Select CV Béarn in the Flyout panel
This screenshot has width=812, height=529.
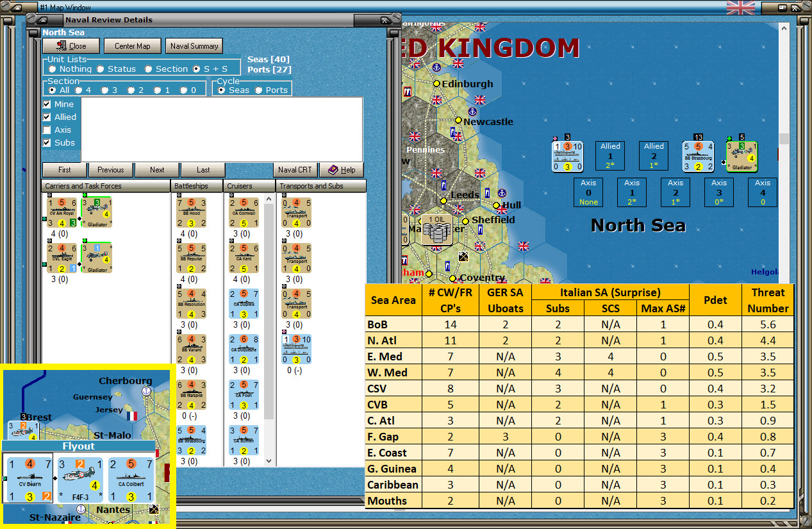(29, 479)
